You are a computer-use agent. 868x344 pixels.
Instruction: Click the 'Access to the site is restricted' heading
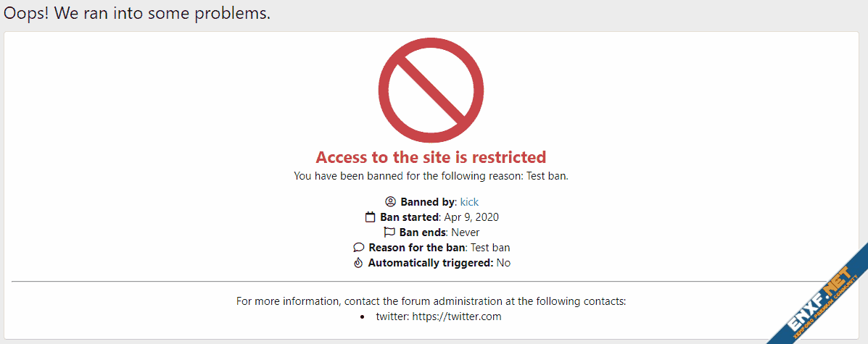pyautogui.click(x=431, y=157)
